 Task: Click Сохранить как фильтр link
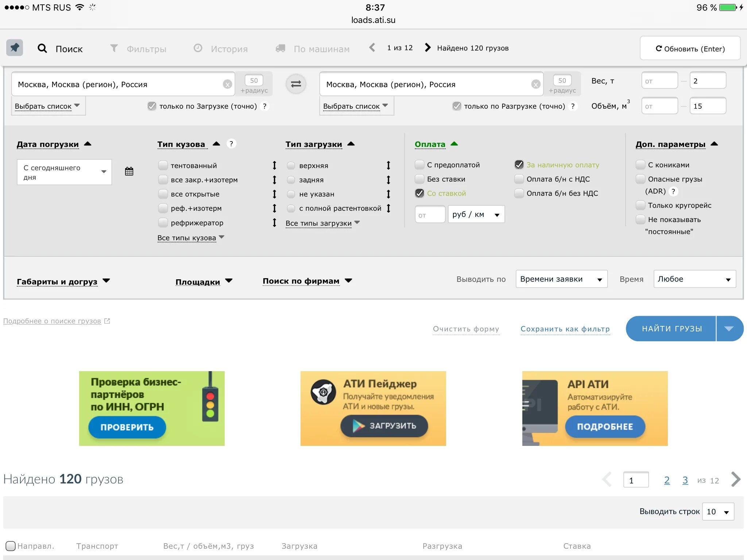tap(565, 329)
